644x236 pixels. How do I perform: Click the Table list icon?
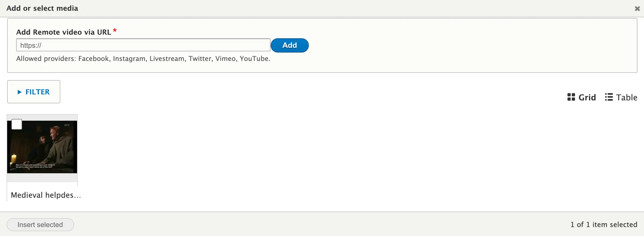pyautogui.click(x=608, y=97)
